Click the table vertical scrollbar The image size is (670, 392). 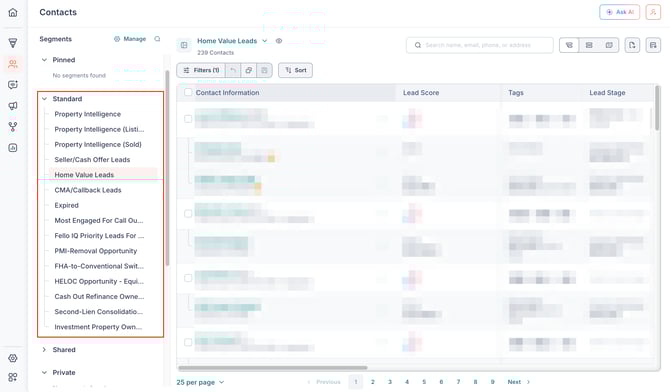point(657,108)
